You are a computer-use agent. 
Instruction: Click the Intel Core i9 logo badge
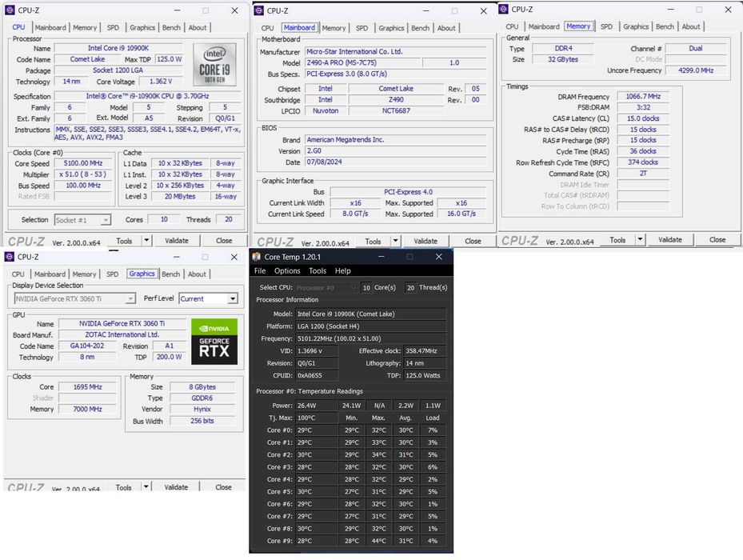click(x=214, y=65)
